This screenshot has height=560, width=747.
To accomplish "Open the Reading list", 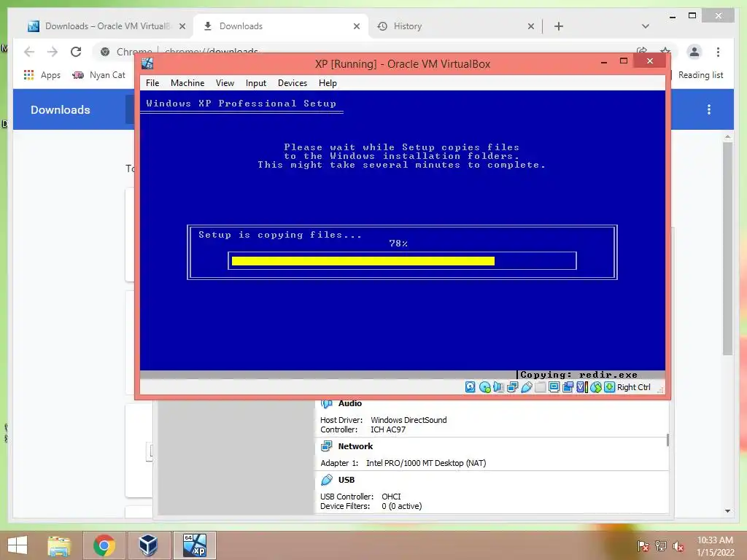I will 700,75.
